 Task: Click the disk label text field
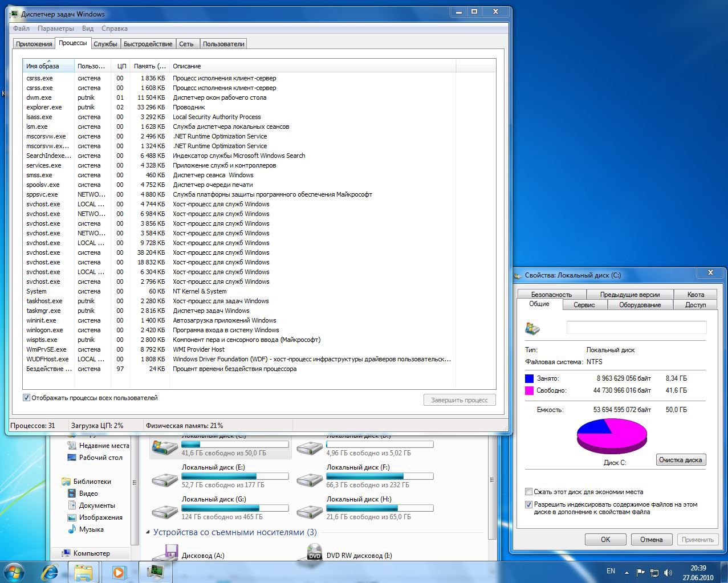coord(636,327)
